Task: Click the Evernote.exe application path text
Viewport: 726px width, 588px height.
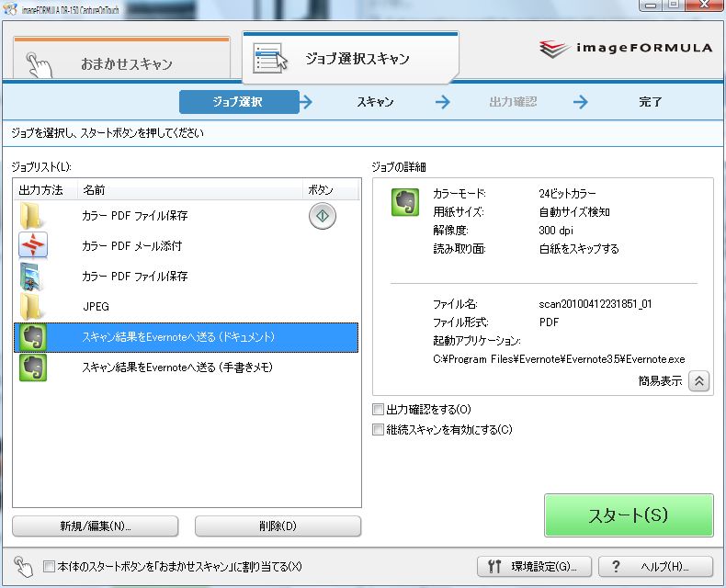Action: click(x=559, y=359)
